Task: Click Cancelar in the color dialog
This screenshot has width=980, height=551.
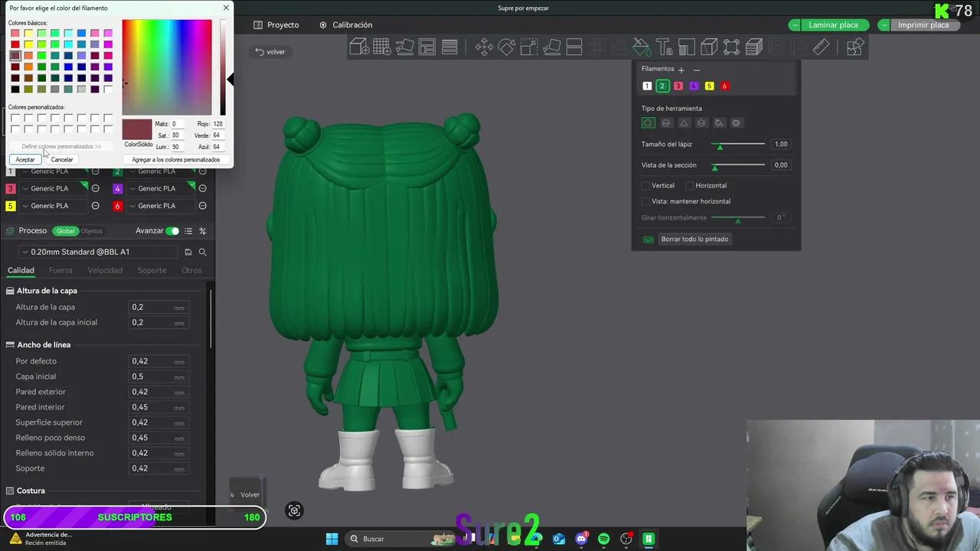Action: click(62, 160)
